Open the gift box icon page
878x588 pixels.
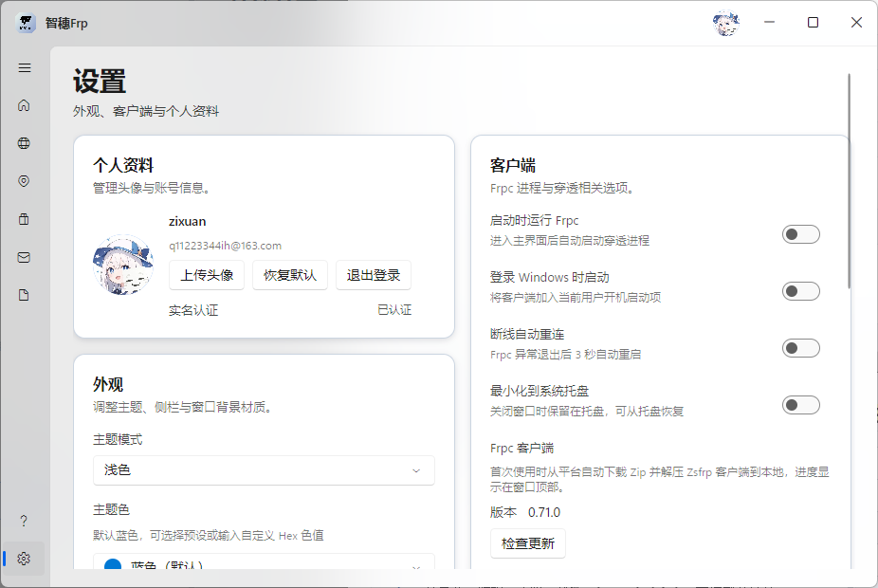tap(24, 219)
